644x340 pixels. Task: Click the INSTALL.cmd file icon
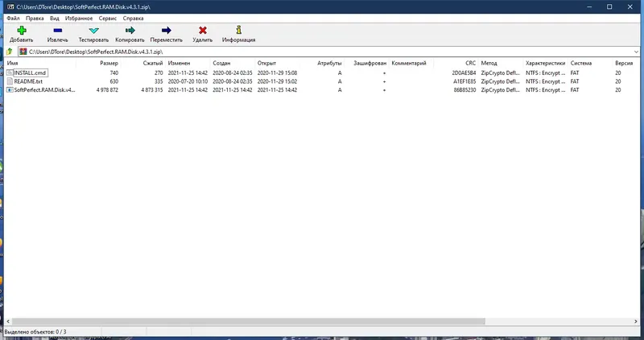point(10,73)
